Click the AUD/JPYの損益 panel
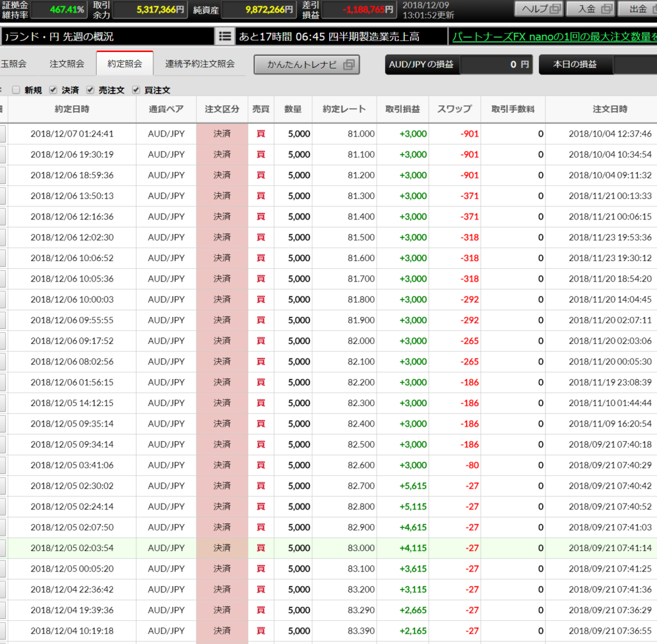 click(x=459, y=65)
